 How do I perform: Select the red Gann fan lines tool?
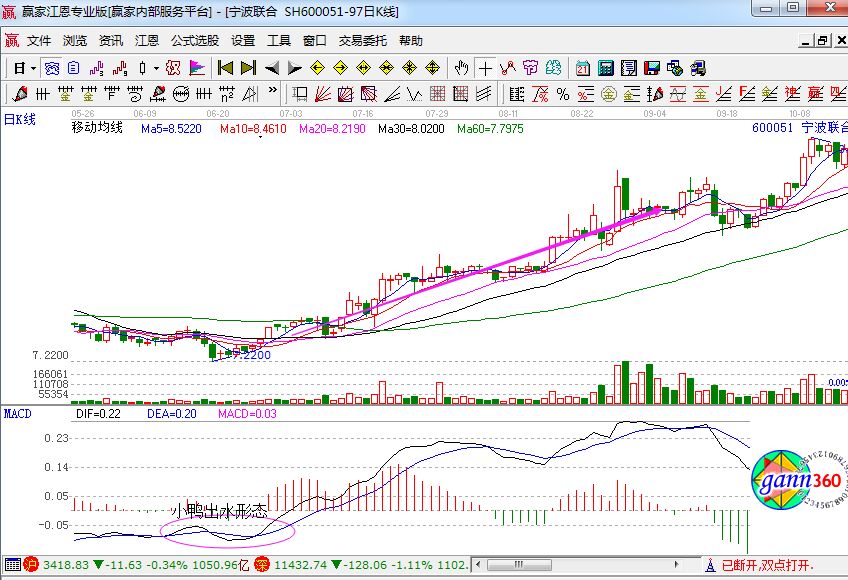click(323, 94)
